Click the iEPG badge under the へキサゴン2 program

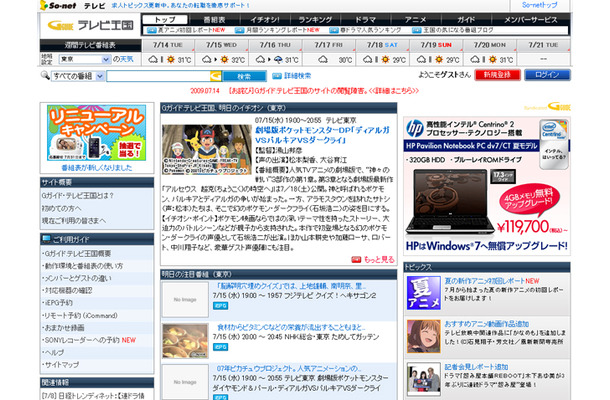220,306
